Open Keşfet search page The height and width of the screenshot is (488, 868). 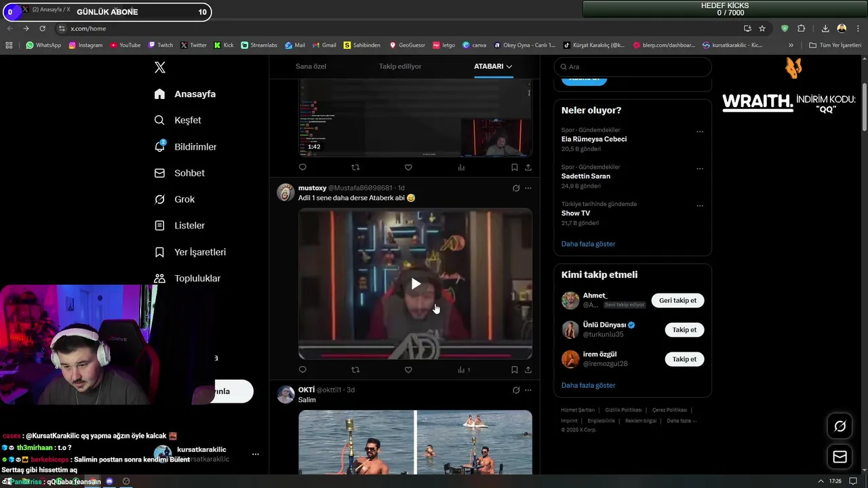click(x=178, y=120)
